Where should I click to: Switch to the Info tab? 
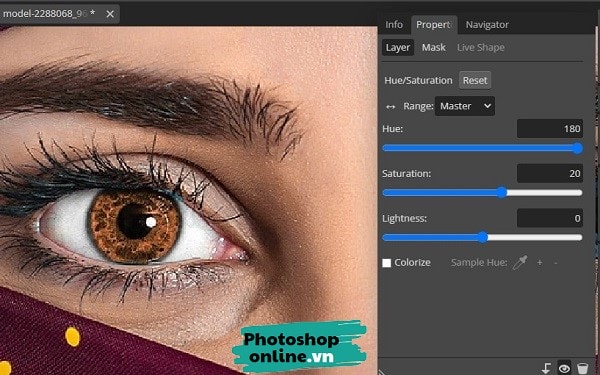click(x=394, y=24)
